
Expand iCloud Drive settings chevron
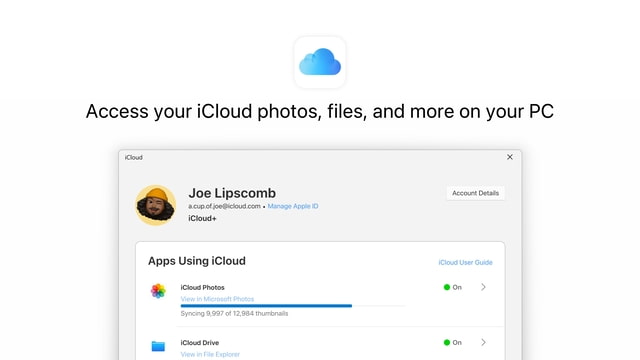[x=483, y=342]
